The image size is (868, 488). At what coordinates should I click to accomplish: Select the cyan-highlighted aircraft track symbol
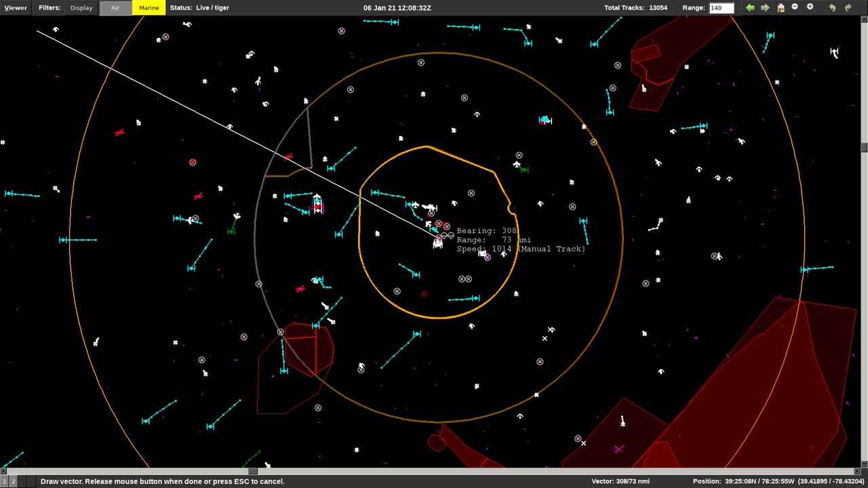click(545, 121)
